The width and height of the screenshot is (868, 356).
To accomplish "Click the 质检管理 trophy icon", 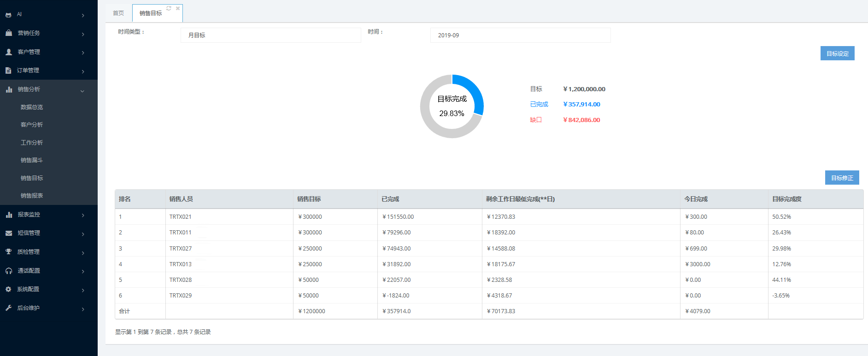I will click(8, 252).
